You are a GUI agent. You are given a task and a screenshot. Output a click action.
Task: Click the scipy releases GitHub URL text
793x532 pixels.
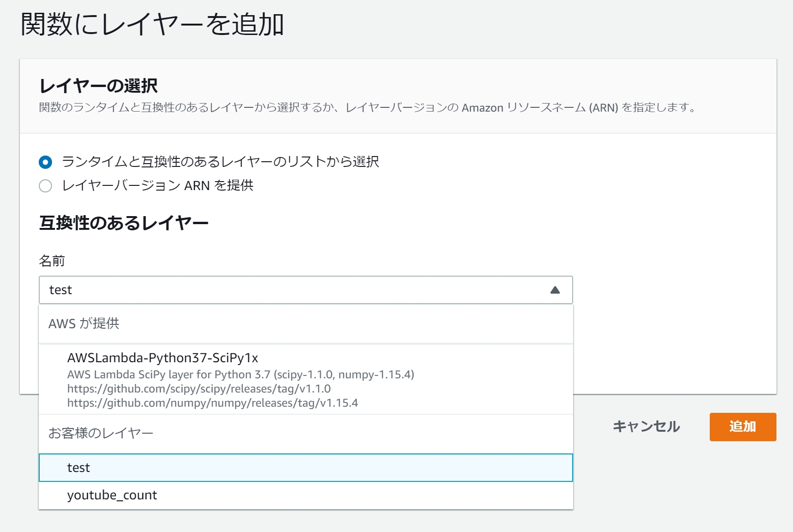pyautogui.click(x=199, y=389)
